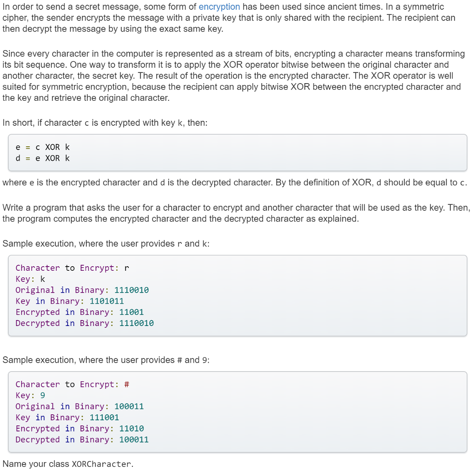The height and width of the screenshot is (470, 476).
Task: Click the "Encrypted in Binary: 11010" line
Action: pyautogui.click(x=79, y=429)
